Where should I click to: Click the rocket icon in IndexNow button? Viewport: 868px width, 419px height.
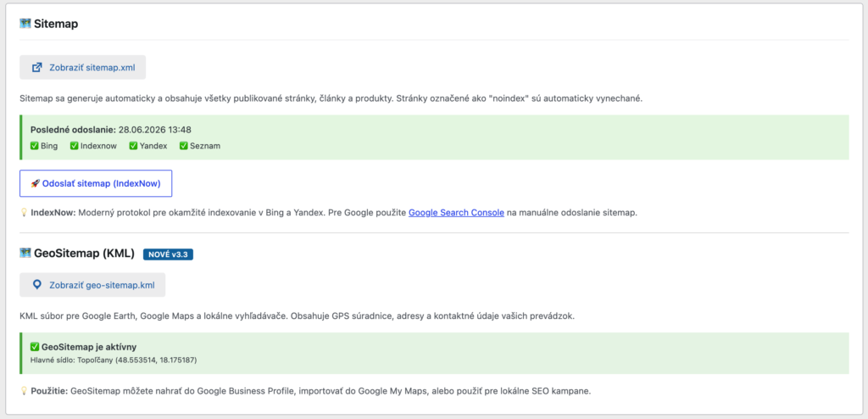[x=36, y=183]
